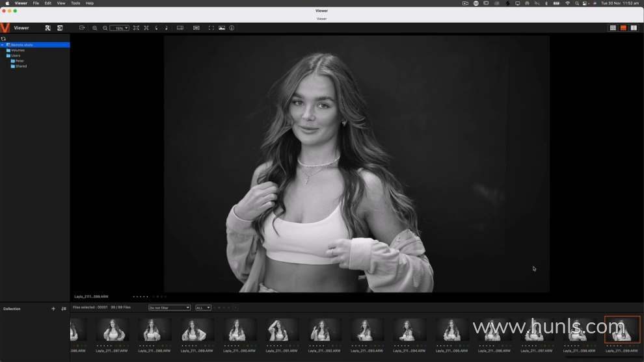Zoom in with the magnifier plus icon
The height and width of the screenshot is (362, 644).
point(95,28)
